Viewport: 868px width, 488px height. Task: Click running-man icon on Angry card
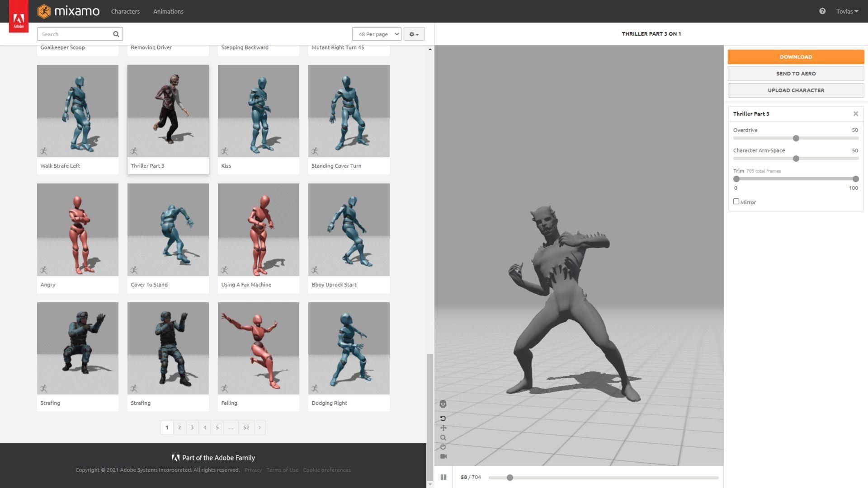point(43,270)
